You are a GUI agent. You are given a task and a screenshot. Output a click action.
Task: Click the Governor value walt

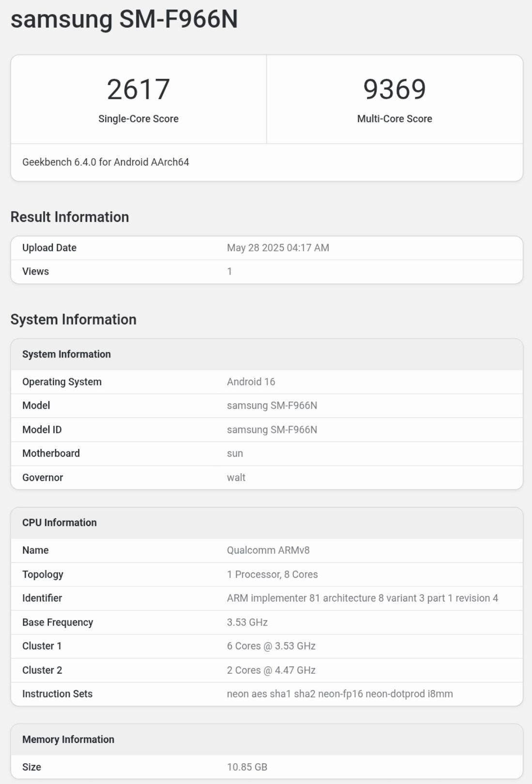point(236,477)
